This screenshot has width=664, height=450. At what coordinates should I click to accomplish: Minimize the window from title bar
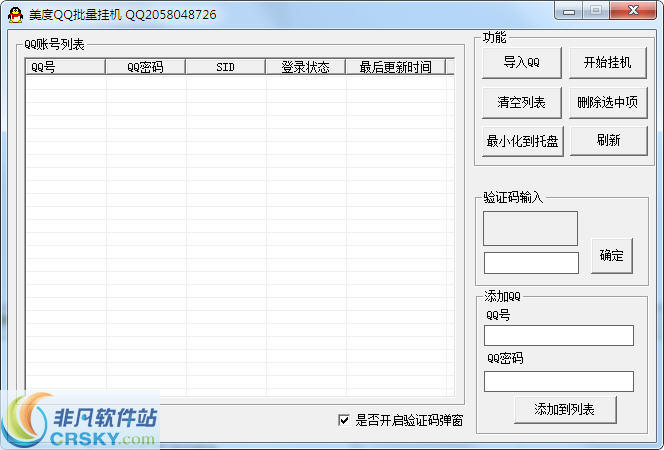568,11
